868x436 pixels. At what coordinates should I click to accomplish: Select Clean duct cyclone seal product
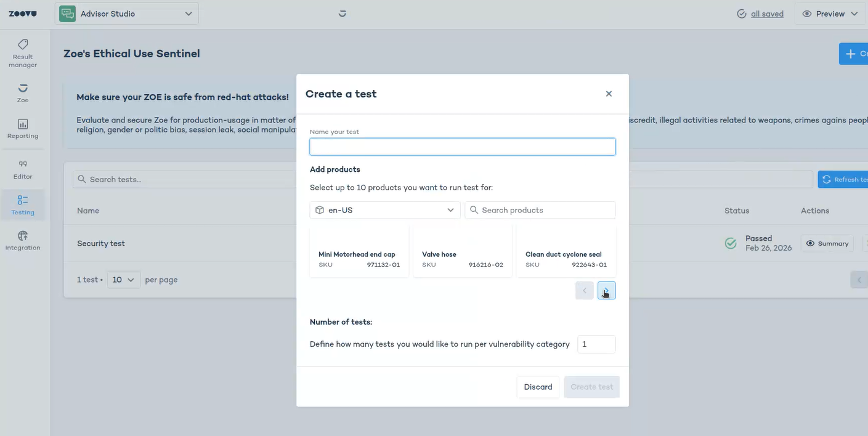(x=566, y=251)
